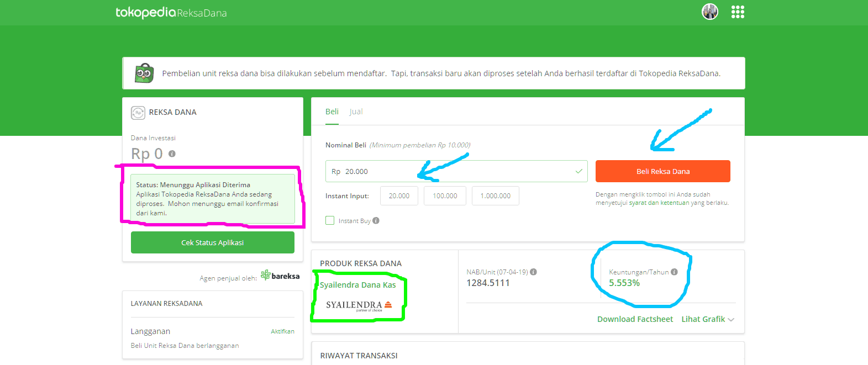The width and height of the screenshot is (868, 365).
Task: Click the 5.553% yearly return value
Action: [624, 283]
